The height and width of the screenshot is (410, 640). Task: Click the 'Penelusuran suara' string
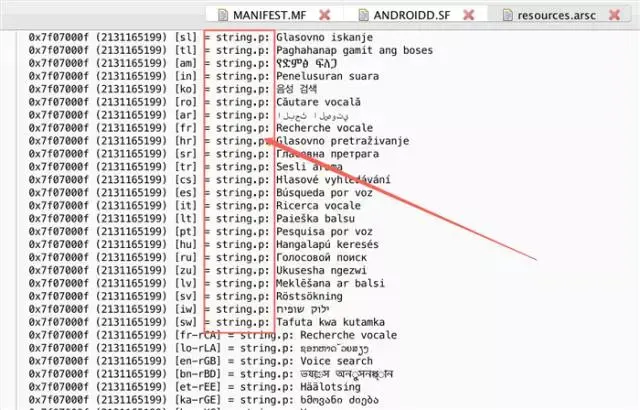coord(327,76)
